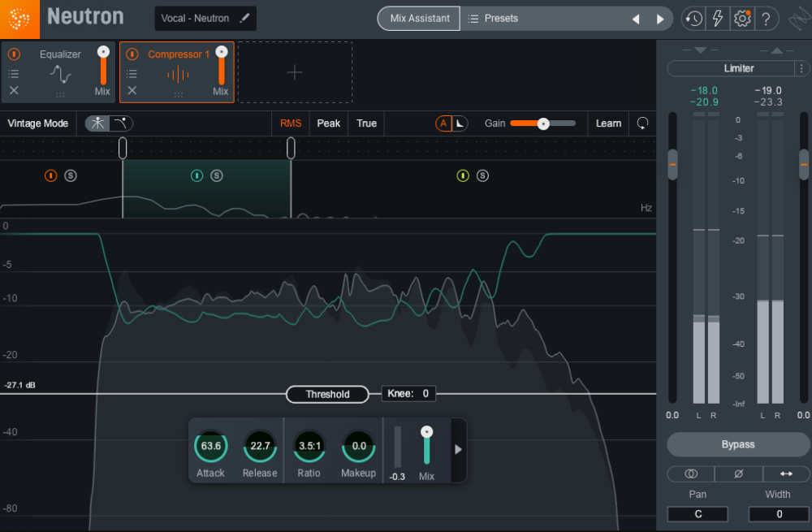The height and width of the screenshot is (532, 812).
Task: Enable Auto gain A button
Action: click(x=443, y=123)
